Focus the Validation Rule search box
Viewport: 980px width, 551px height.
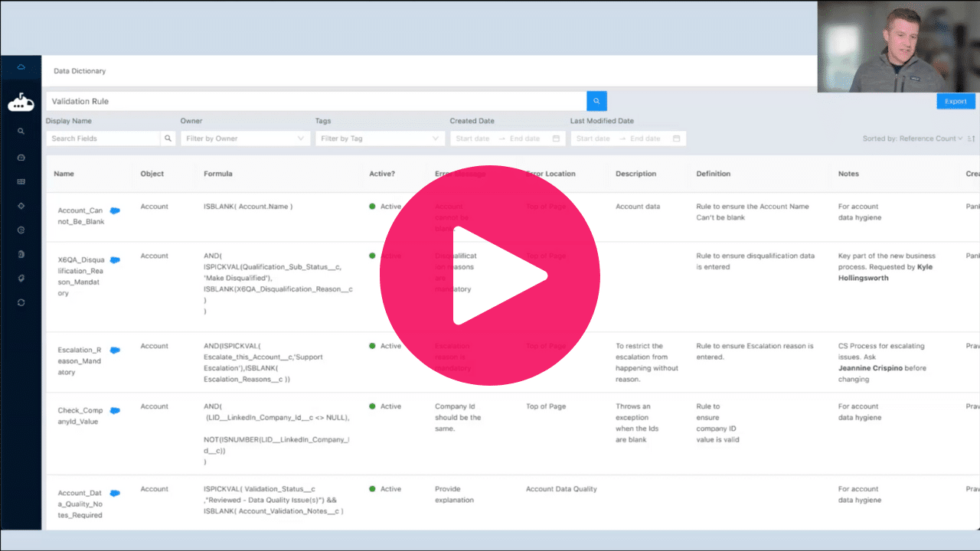tap(316, 101)
